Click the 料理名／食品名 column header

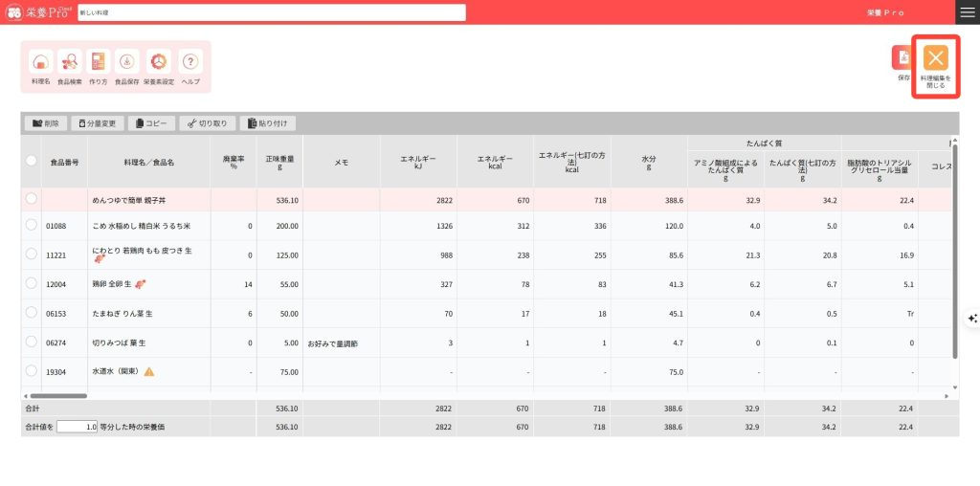coord(148,163)
